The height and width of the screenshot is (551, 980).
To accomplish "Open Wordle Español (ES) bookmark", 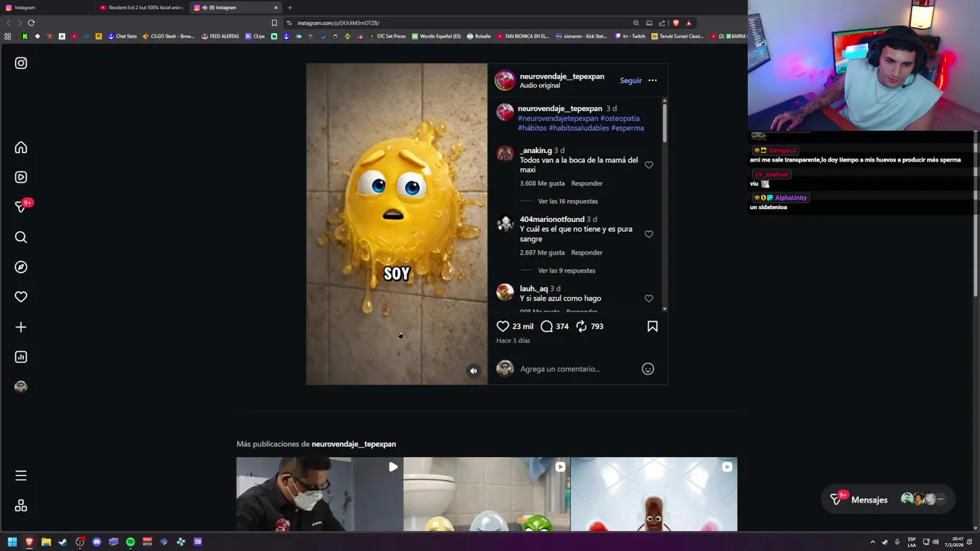I will [436, 36].
